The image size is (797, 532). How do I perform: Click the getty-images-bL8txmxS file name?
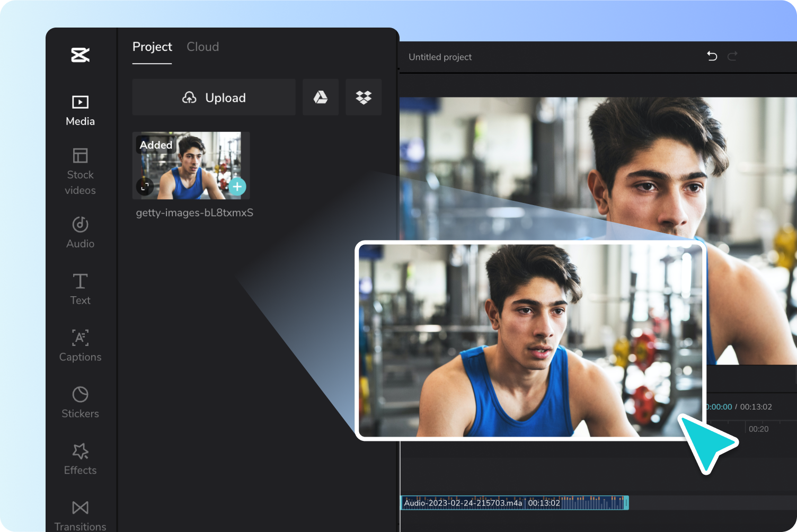click(x=194, y=212)
